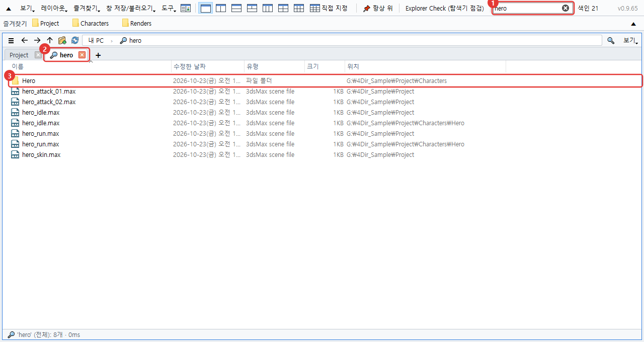Click the magnifier icon beside address bar

611,40
